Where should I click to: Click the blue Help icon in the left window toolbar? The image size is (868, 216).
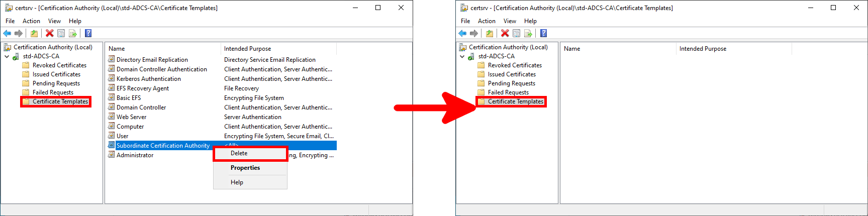88,33
